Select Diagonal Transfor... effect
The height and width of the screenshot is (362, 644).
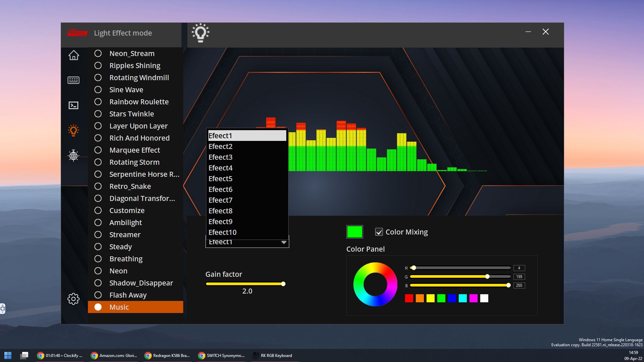pyautogui.click(x=136, y=198)
